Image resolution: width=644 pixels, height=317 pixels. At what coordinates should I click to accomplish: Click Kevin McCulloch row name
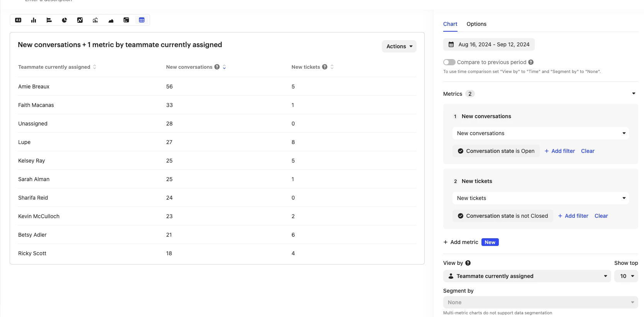[x=39, y=216]
